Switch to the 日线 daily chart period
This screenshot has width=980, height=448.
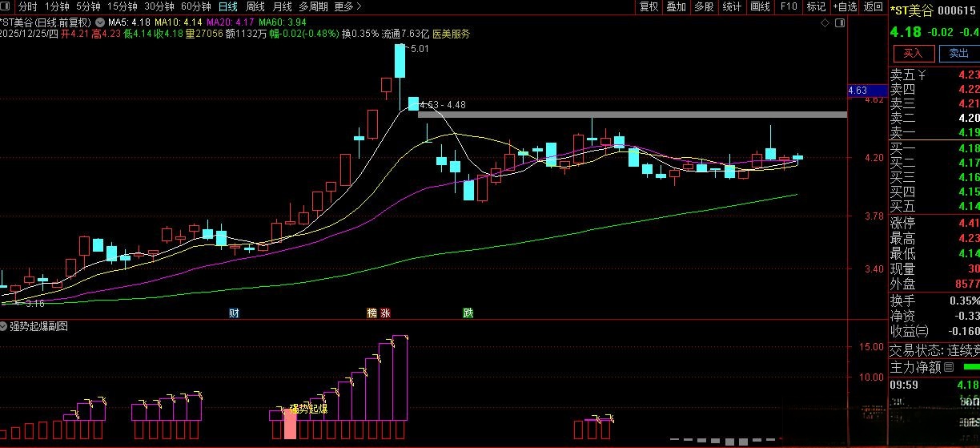click(228, 6)
